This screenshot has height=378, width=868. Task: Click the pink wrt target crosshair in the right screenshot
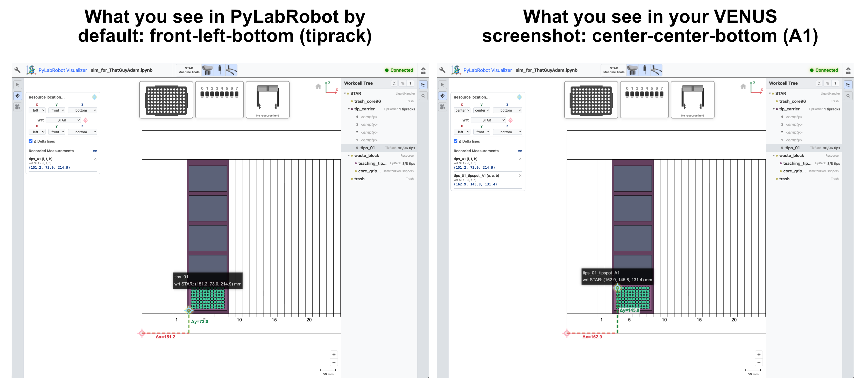tap(511, 120)
